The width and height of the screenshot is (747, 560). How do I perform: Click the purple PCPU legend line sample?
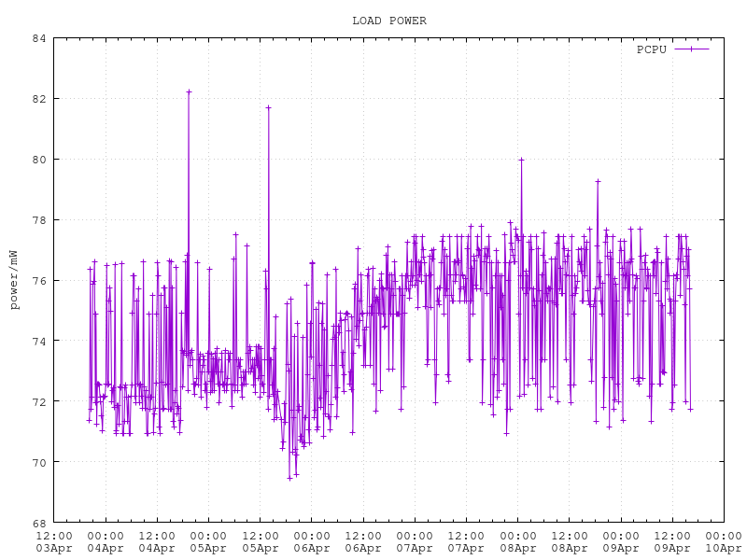tap(691, 49)
